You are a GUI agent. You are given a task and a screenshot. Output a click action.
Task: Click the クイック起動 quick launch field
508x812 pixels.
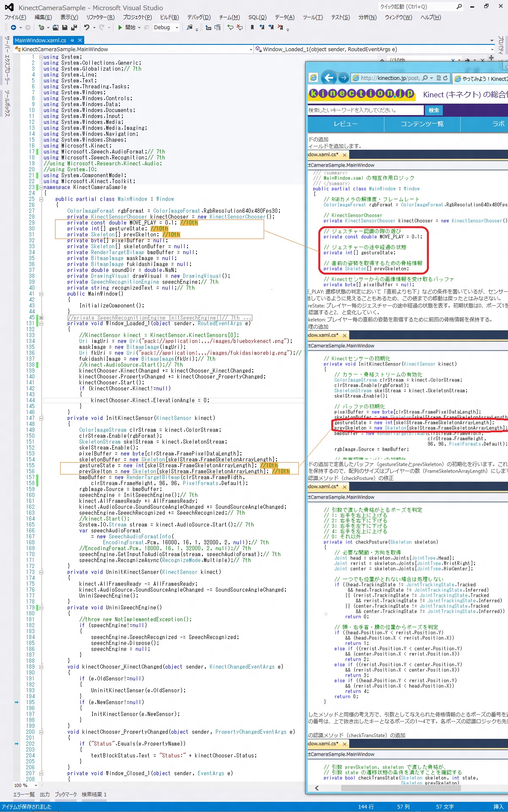coord(417,6)
